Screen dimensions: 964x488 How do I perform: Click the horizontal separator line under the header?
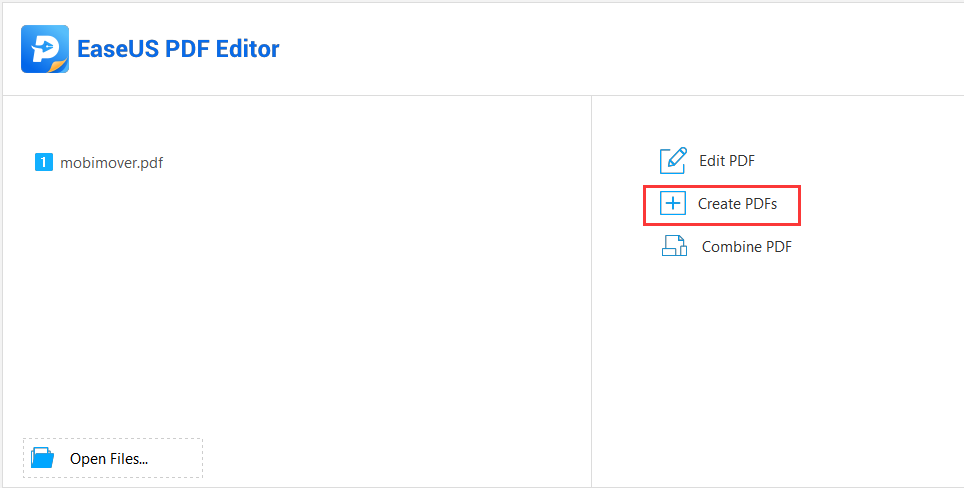click(482, 95)
